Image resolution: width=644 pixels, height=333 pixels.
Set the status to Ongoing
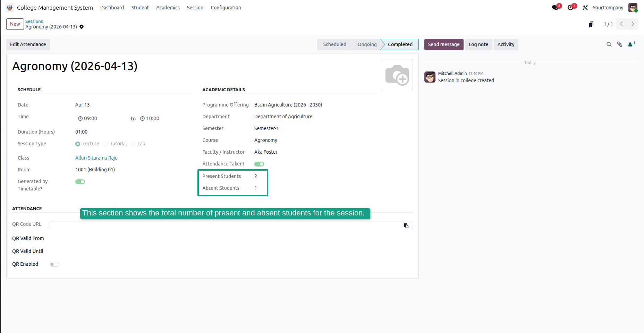pos(367,44)
